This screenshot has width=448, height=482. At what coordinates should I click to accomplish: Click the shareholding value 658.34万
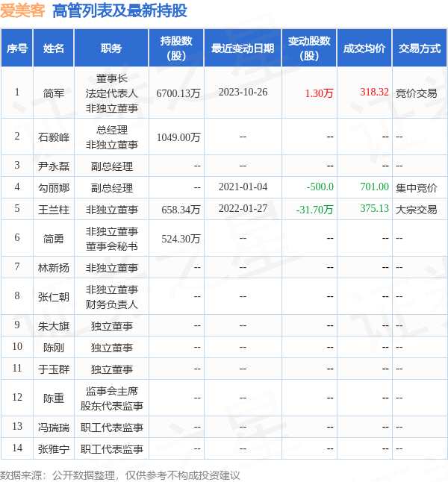tap(181, 210)
